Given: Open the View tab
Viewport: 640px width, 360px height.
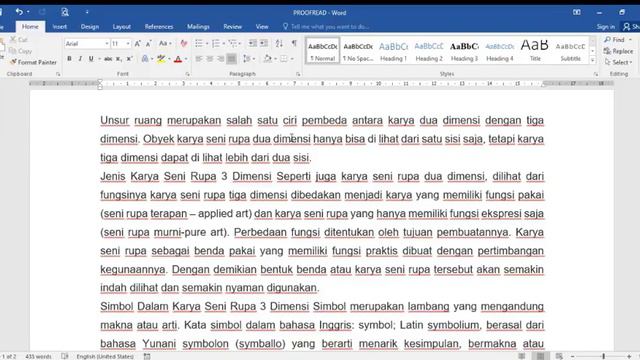Looking at the screenshot, I should tap(262, 27).
